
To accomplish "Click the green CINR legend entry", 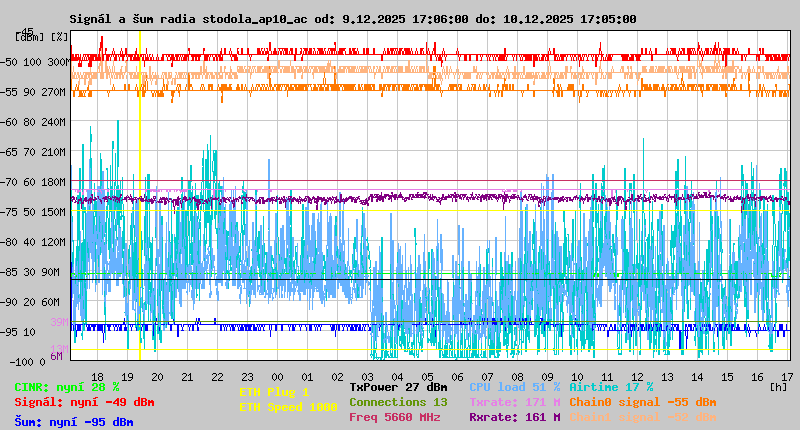I will click(x=66, y=387).
